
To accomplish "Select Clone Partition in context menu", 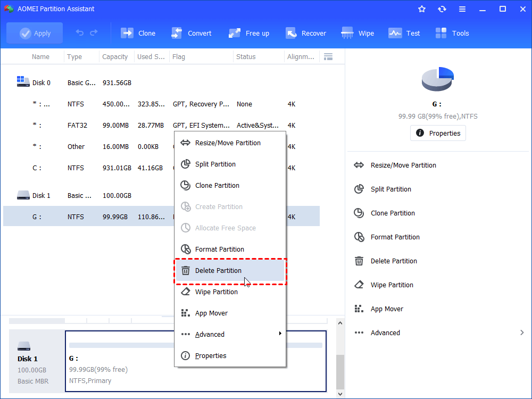I will (230, 186).
